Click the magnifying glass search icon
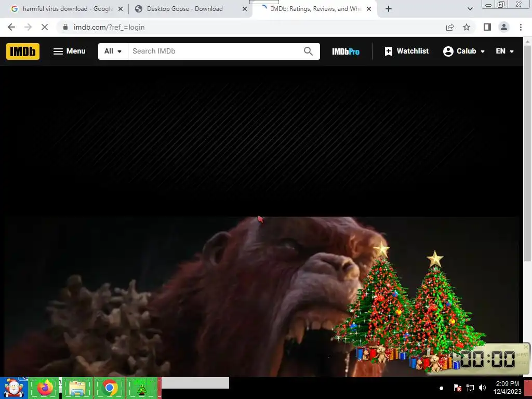Viewport: 532px width, 399px height. [309, 51]
